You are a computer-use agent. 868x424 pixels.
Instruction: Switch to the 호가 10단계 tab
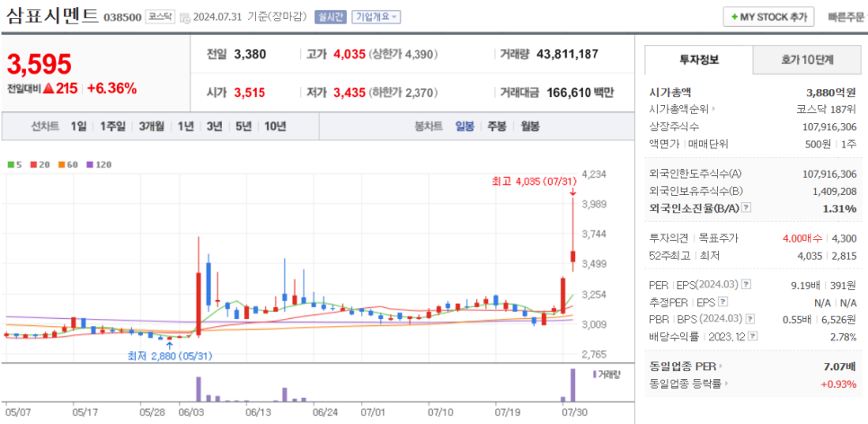click(x=808, y=60)
